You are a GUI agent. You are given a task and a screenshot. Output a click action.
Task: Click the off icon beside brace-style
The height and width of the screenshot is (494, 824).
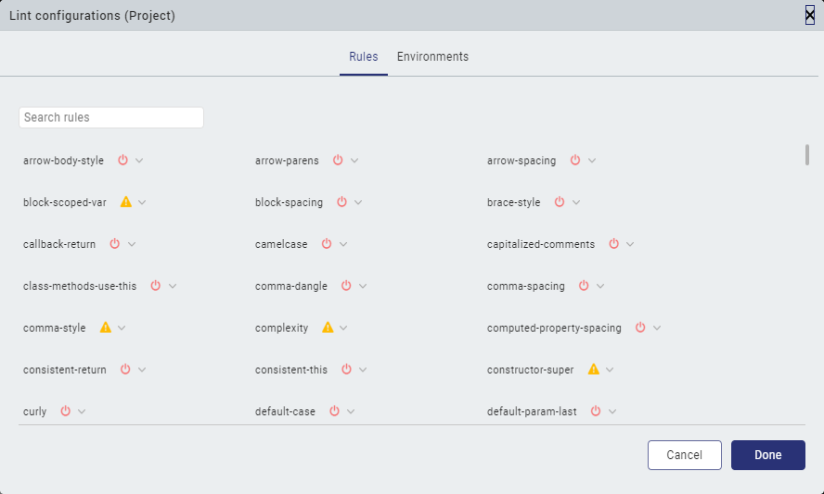559,202
